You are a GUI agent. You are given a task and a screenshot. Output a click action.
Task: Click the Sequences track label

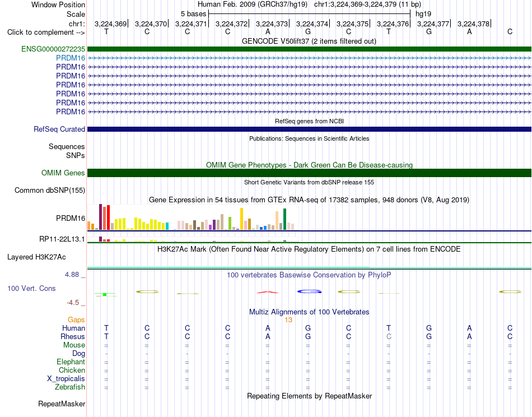67,147
